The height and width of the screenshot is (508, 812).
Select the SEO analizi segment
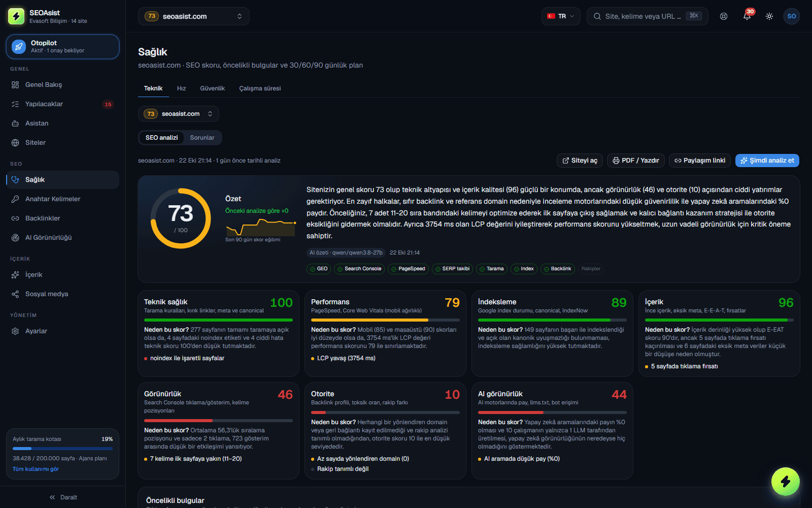[x=161, y=138]
